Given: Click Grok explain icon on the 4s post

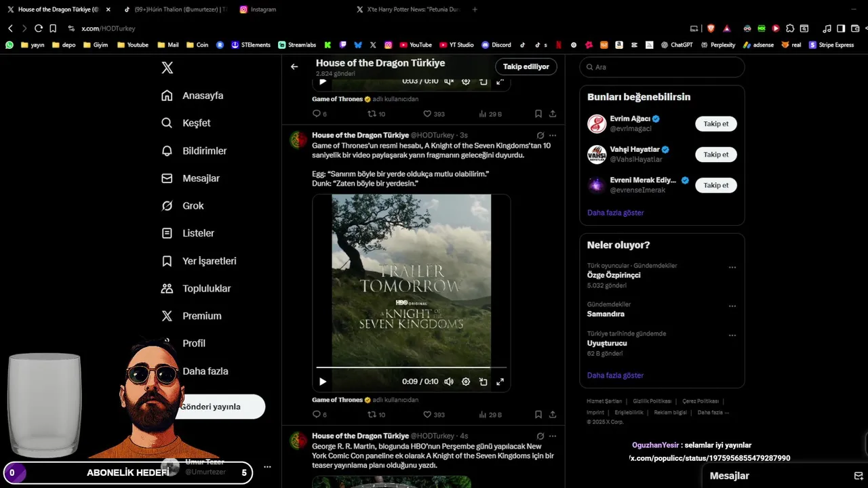Looking at the screenshot, I should [x=540, y=436].
